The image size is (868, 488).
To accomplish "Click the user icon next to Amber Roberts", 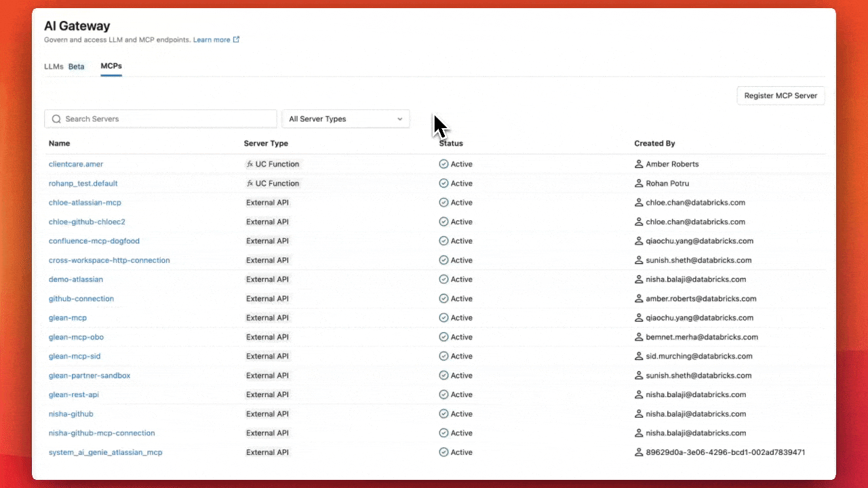I will coord(639,164).
